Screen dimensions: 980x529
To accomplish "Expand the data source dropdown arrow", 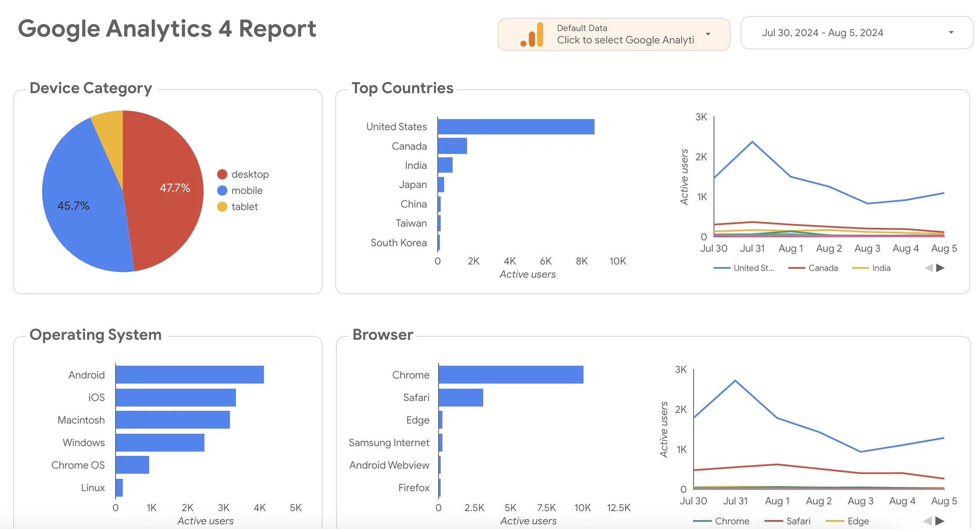I will coord(708,34).
